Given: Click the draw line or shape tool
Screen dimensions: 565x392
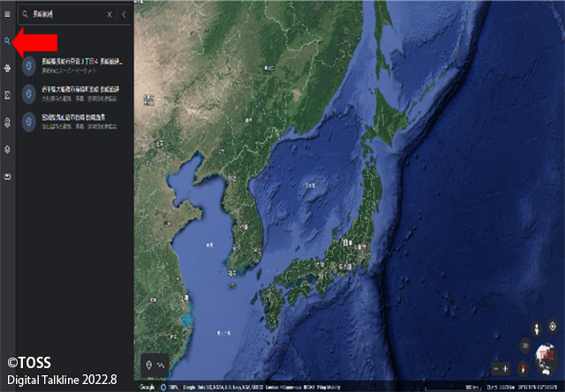Looking at the screenshot, I should point(160,365).
